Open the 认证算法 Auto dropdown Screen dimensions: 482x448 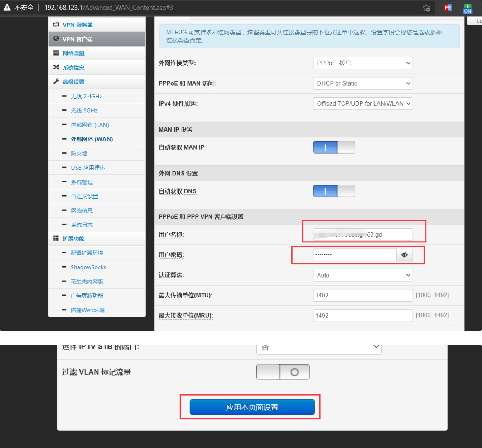tap(362, 275)
